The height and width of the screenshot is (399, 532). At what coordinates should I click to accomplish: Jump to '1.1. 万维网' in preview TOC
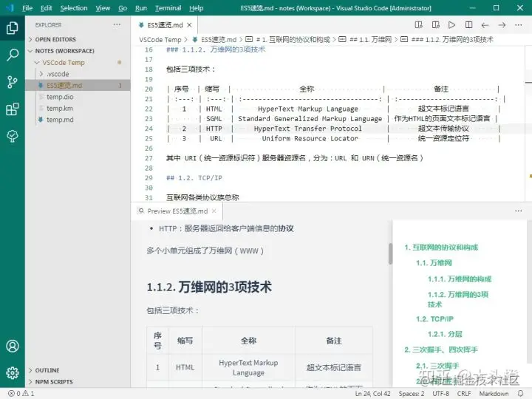pyautogui.click(x=434, y=263)
